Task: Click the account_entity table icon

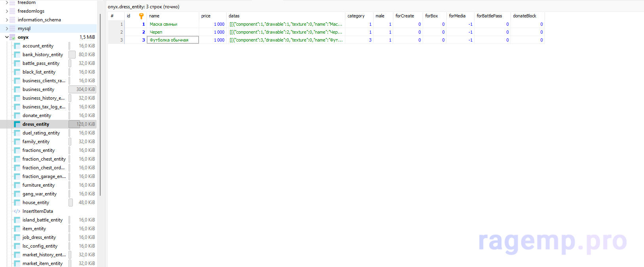Action: click(17, 46)
